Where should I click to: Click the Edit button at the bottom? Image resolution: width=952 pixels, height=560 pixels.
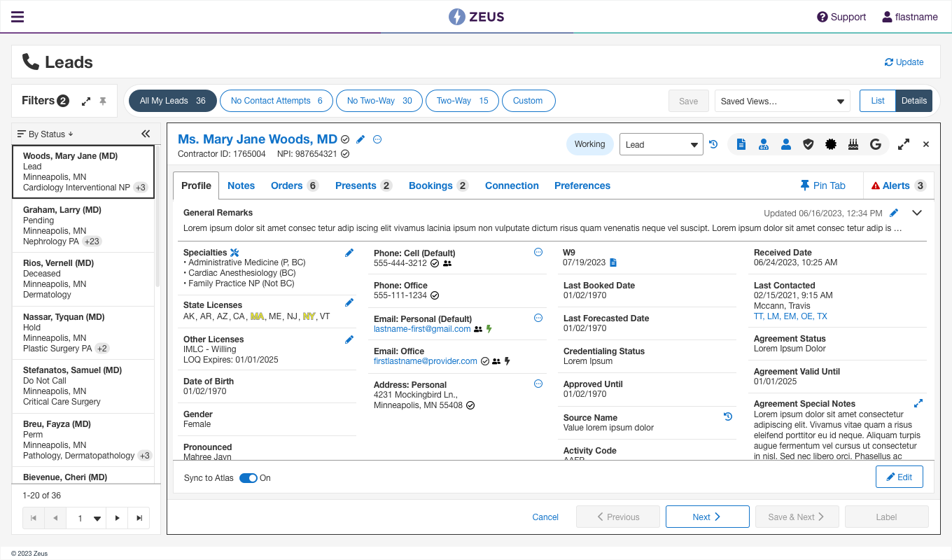pyautogui.click(x=899, y=477)
